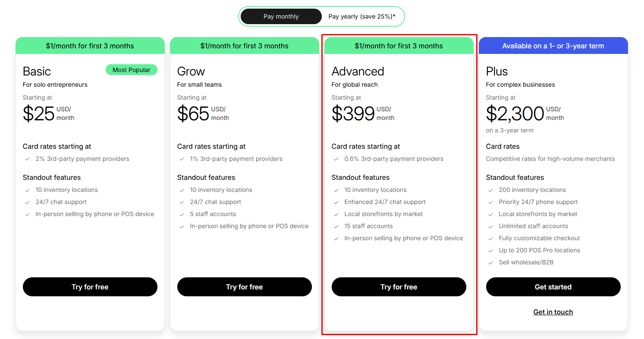The height and width of the screenshot is (339, 644).
Task: Select the Pay monthly billing option
Action: (x=281, y=16)
